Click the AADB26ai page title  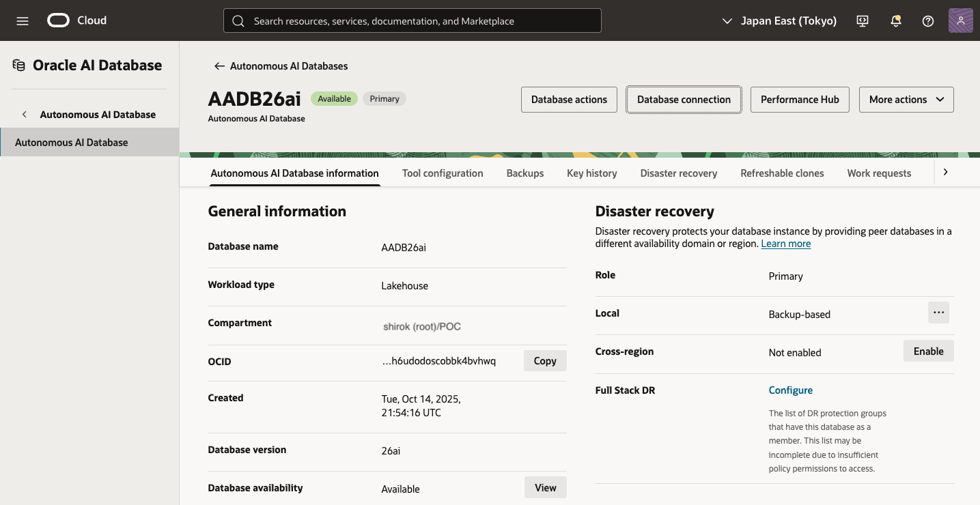(x=254, y=98)
